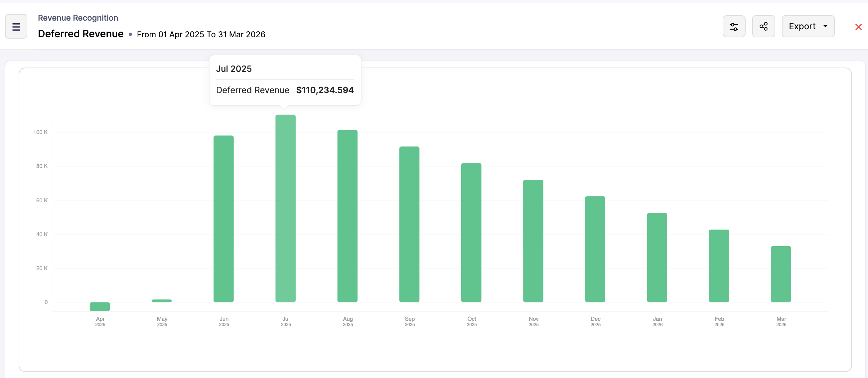Select the Jul 2025 bar
Image resolution: width=868 pixels, height=378 pixels.
tap(285, 209)
